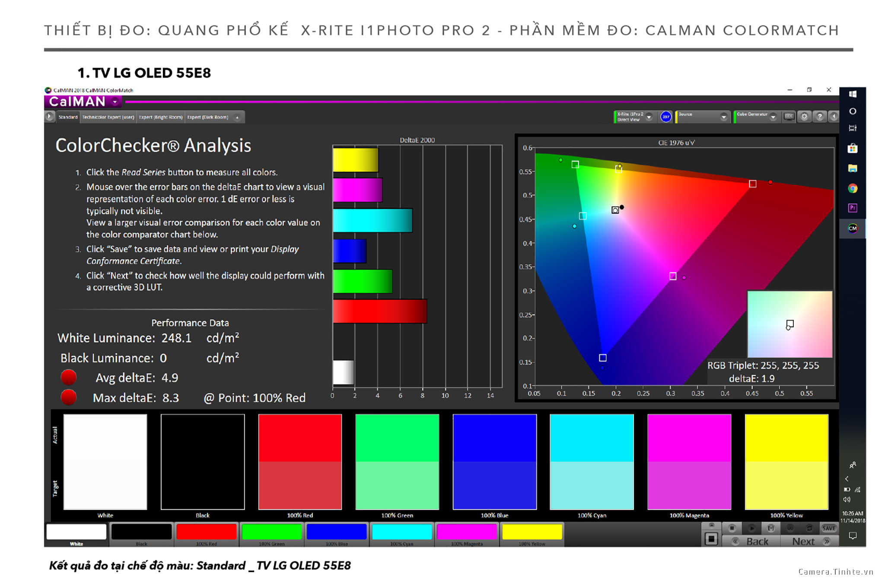Image resolution: width=885 pixels, height=588 pixels.
Task: Open CalMAN settings gear
Action: [804, 117]
